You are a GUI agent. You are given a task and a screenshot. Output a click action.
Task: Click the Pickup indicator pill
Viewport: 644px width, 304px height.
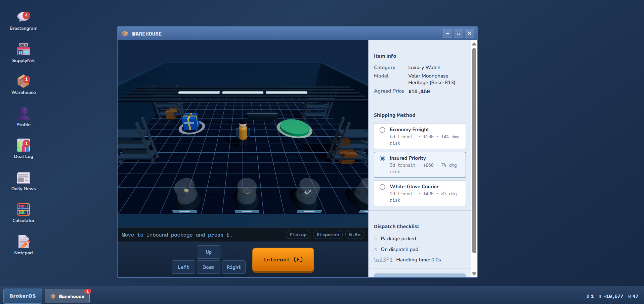(x=298, y=235)
